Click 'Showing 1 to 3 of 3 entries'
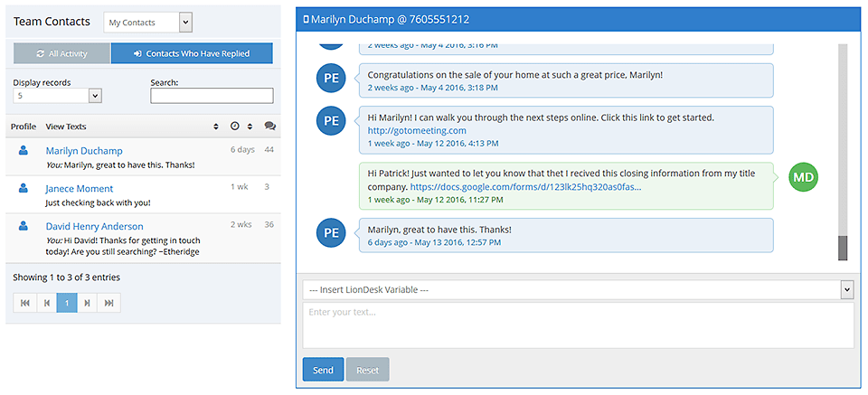Screen dimensions: 868x395 point(66,277)
